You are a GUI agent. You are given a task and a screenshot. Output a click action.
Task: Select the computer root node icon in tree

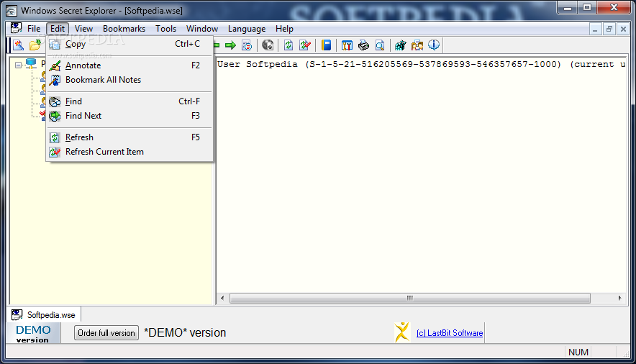coord(31,64)
